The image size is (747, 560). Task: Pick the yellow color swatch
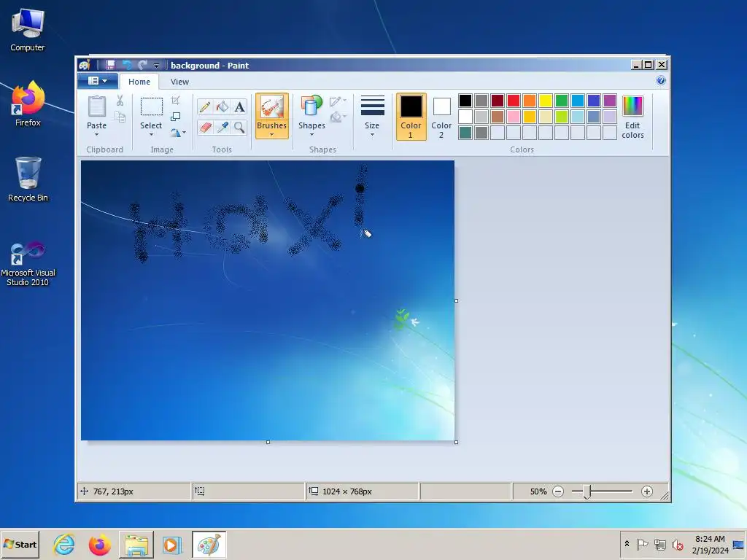point(546,101)
